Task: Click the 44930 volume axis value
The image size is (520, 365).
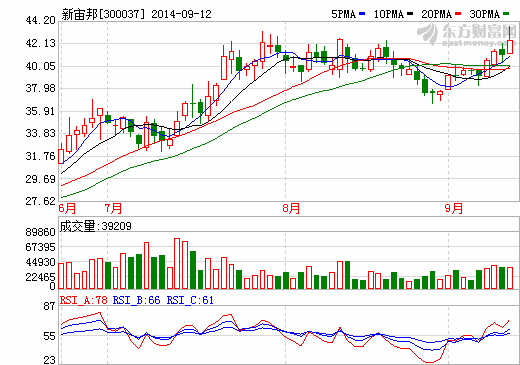Action: 40,262
